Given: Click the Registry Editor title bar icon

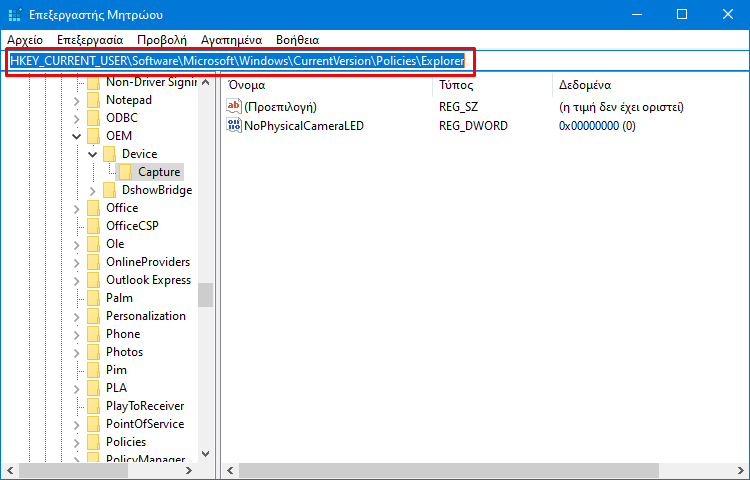Looking at the screenshot, I should tap(15, 15).
